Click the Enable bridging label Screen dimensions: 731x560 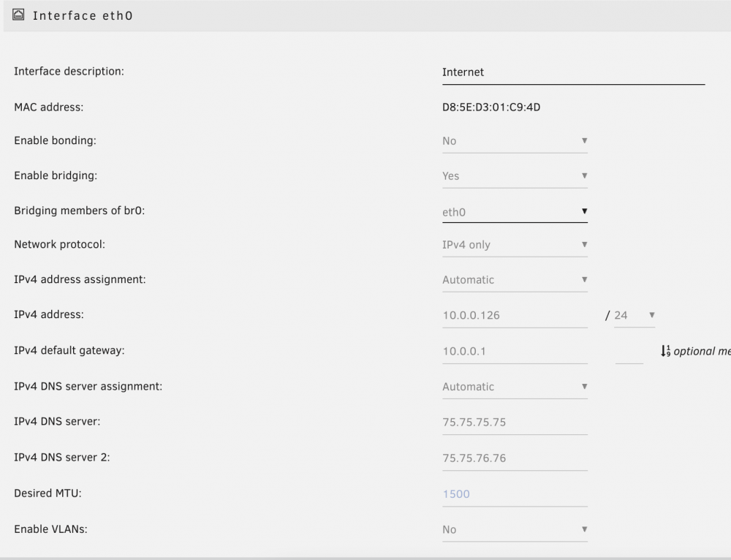pos(56,175)
